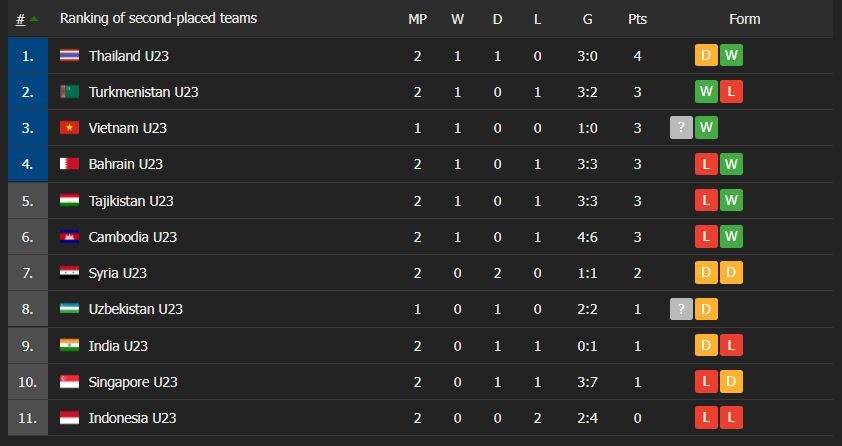Sort standings by Pts column header

(637, 19)
